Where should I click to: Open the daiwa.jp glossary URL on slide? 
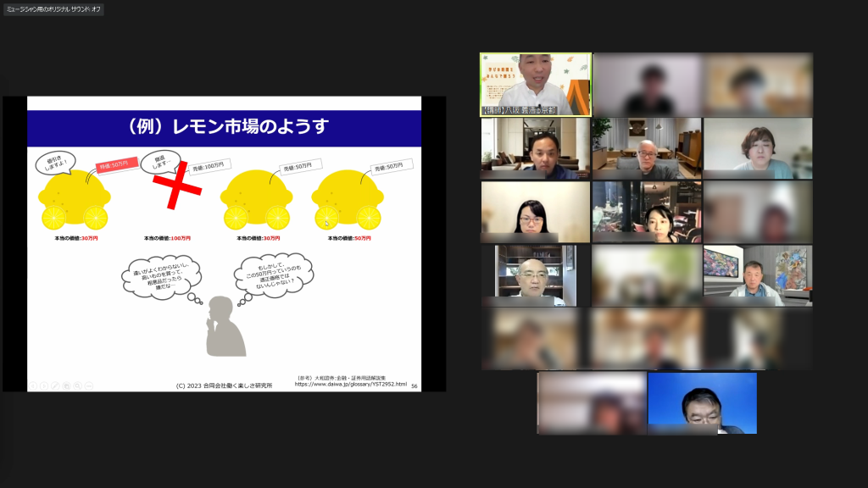point(350,384)
